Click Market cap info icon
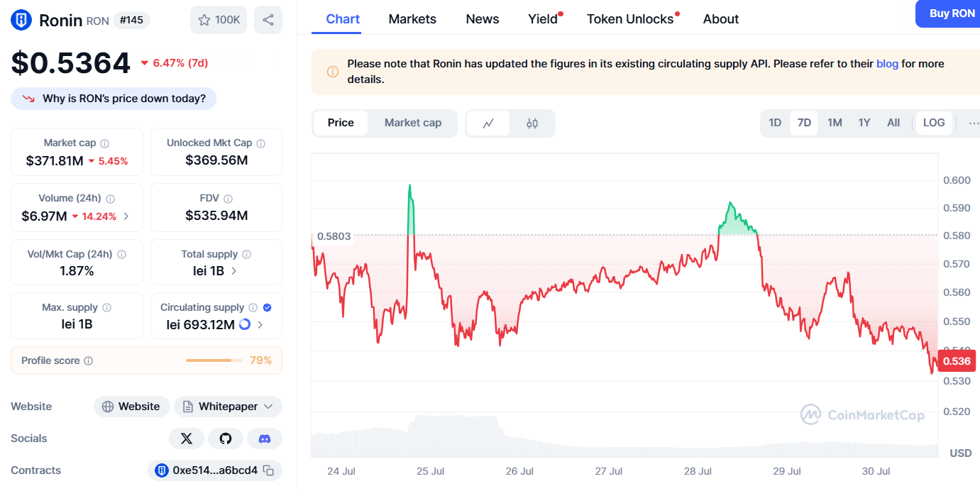The width and height of the screenshot is (980, 491). [x=105, y=143]
